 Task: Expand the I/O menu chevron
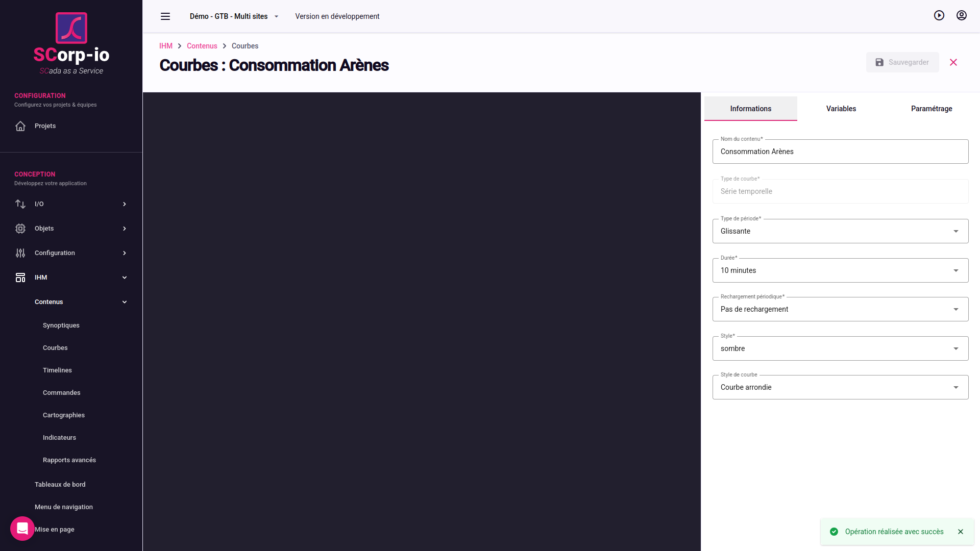[x=125, y=204]
